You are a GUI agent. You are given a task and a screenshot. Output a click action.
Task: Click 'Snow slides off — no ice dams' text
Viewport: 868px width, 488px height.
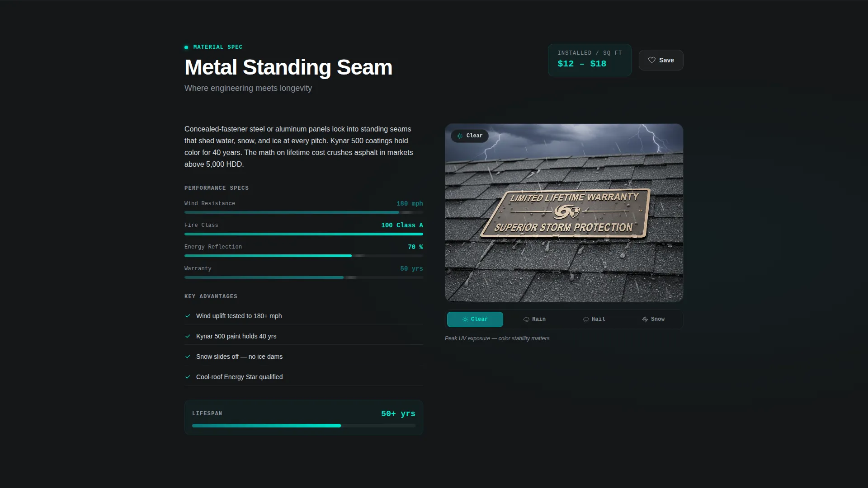pos(239,357)
